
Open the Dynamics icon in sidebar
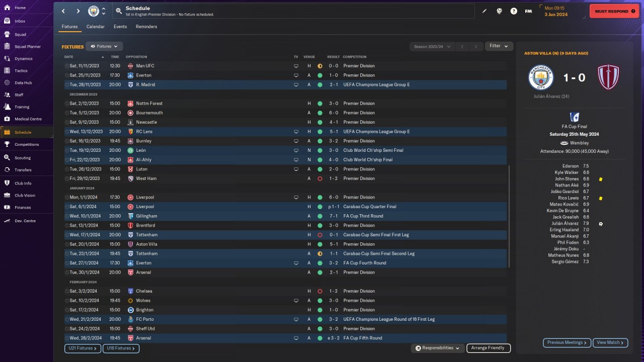[7, 59]
